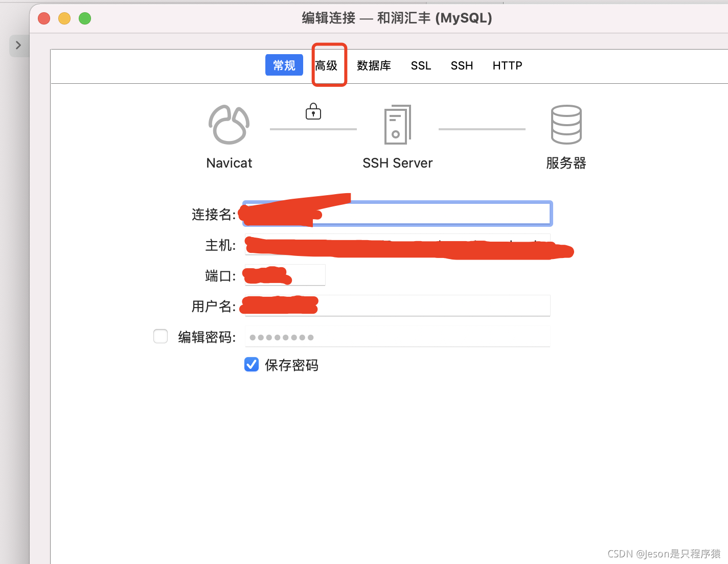Image resolution: width=728 pixels, height=564 pixels.
Task: Click the Navicat label text
Action: tap(229, 163)
